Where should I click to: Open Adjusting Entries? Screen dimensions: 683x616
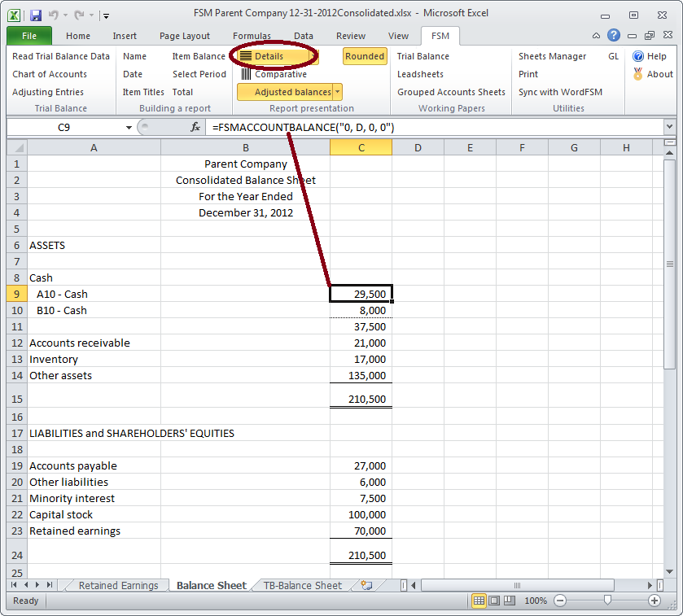48,92
